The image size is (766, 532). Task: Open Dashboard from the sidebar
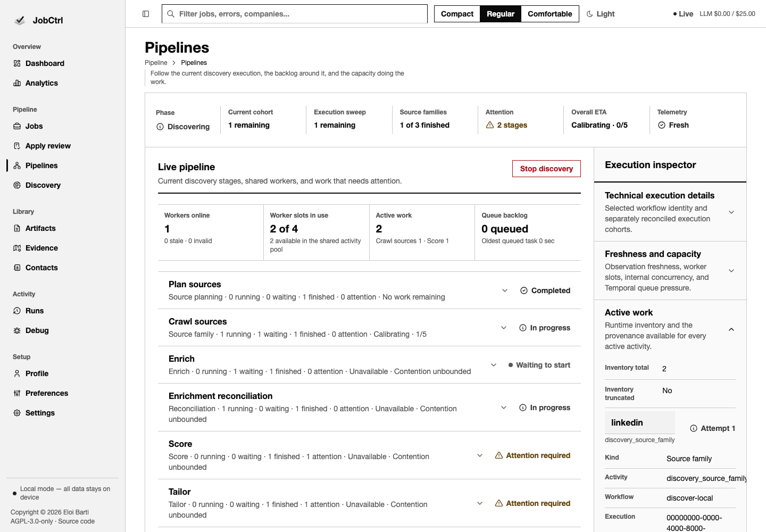click(x=45, y=63)
